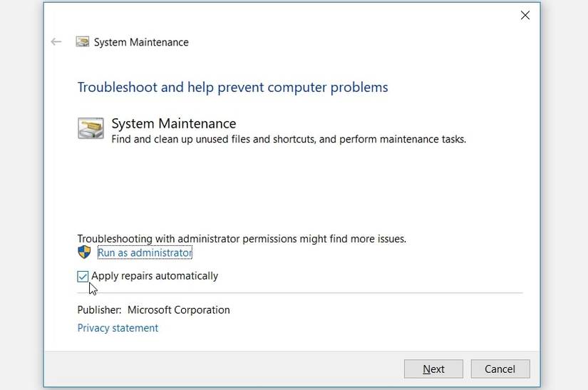
Task: Click the 'Troubleshooting with administrator permissions' notice text
Action: click(242, 239)
